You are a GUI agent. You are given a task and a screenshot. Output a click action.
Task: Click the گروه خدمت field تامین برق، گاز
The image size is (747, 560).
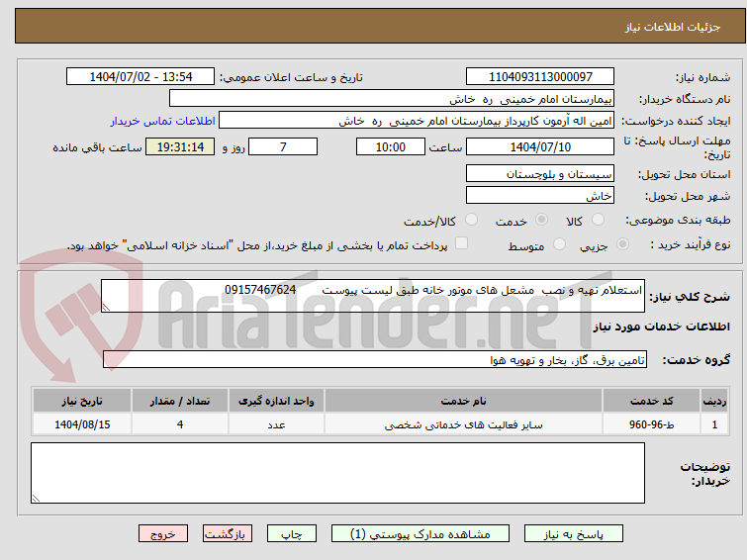375,359
